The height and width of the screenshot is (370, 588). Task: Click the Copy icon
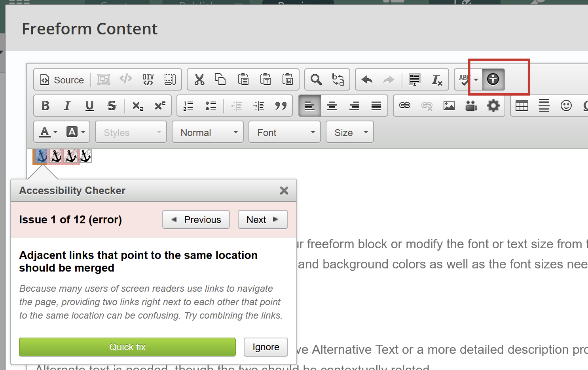click(220, 79)
